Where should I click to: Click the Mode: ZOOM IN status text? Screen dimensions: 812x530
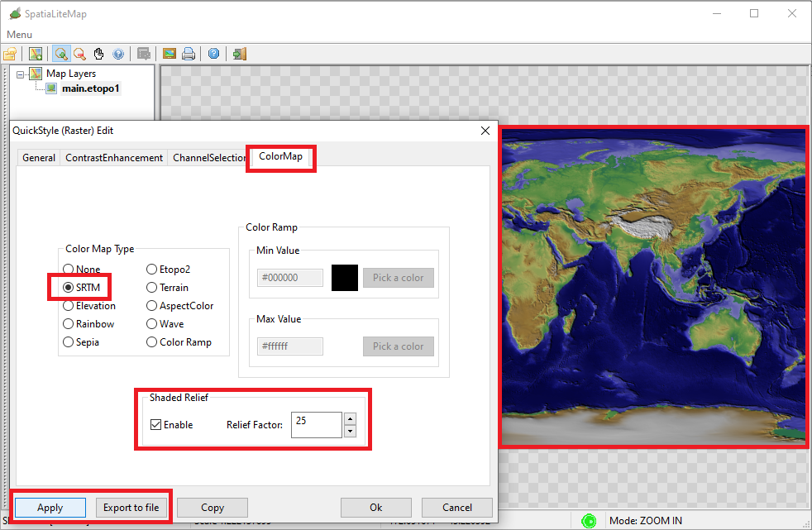click(645, 521)
